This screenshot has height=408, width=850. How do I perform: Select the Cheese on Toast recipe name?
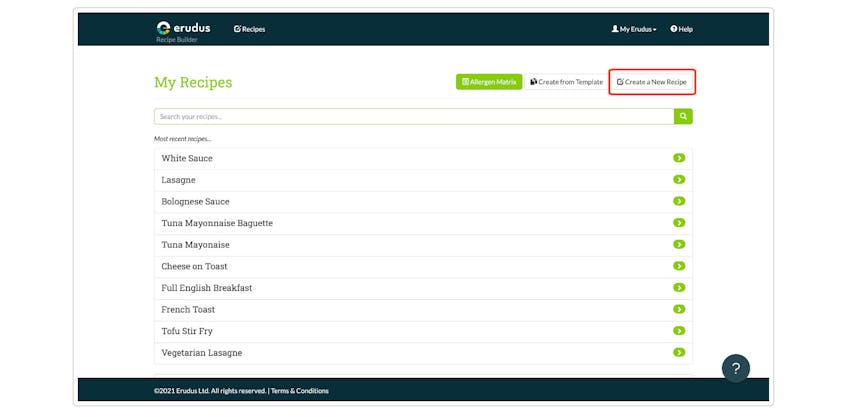coord(194,266)
